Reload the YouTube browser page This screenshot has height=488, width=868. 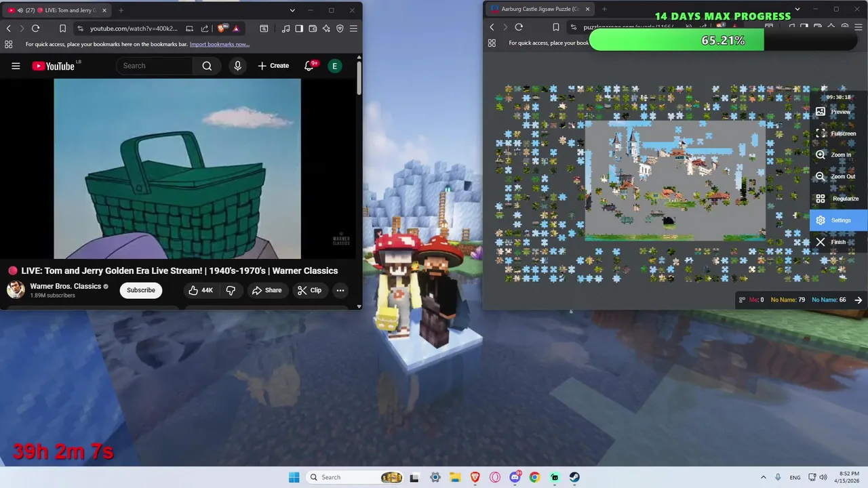[x=35, y=28]
